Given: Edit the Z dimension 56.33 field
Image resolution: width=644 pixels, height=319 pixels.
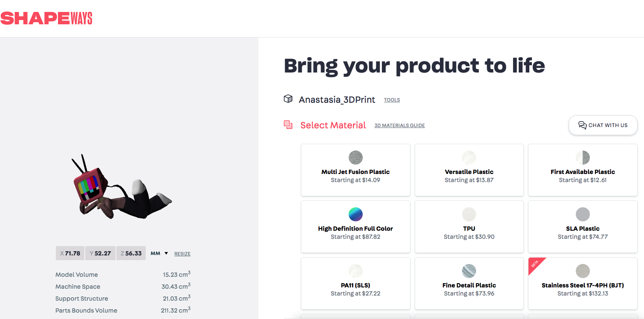Looking at the screenshot, I should (x=131, y=253).
